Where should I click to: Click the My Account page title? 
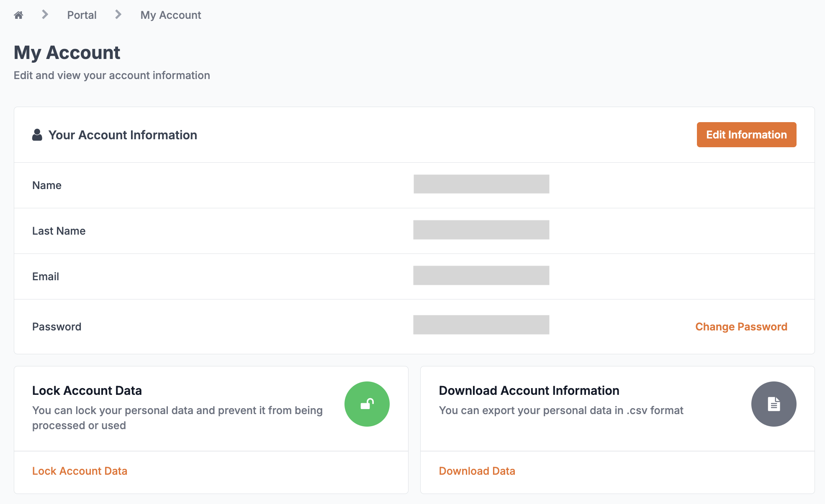[x=67, y=53]
